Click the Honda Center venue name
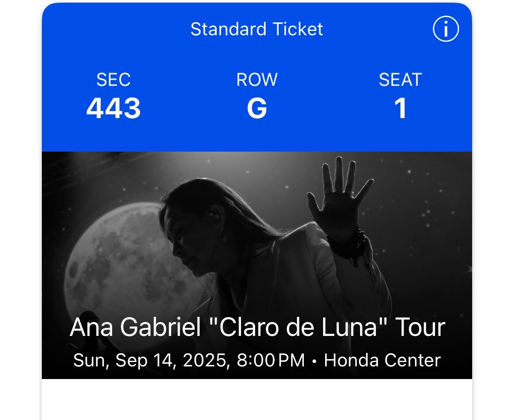Screen dimensions: 514x420 pyautogui.click(x=382, y=361)
